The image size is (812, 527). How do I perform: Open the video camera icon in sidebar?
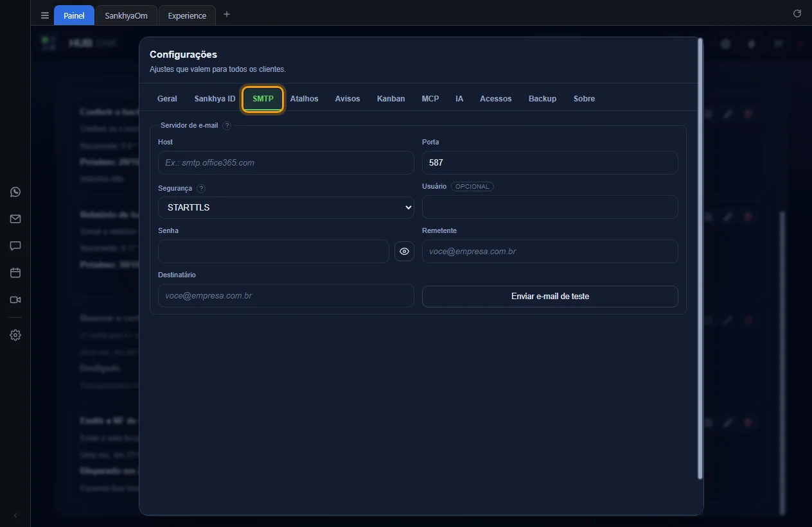[15, 300]
